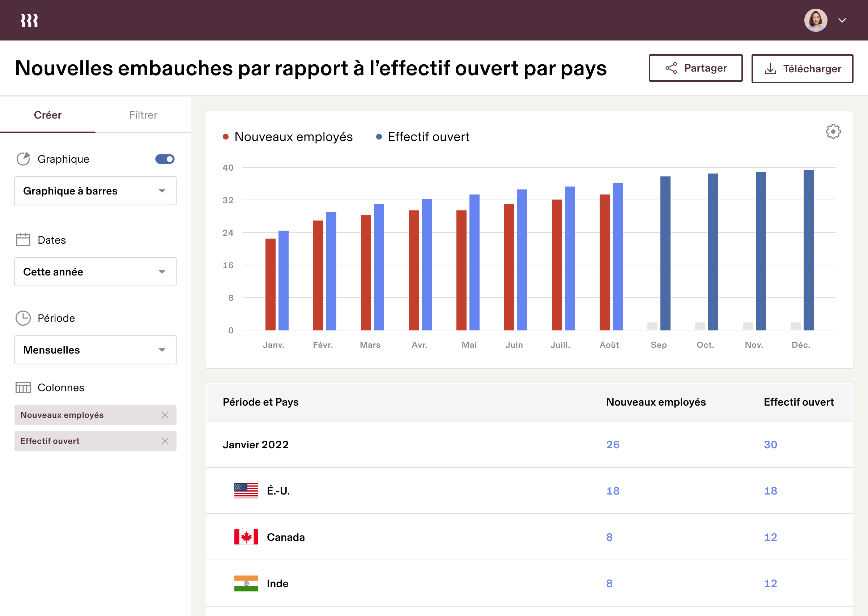Open the Mensuelles period dropdown

pyautogui.click(x=95, y=350)
